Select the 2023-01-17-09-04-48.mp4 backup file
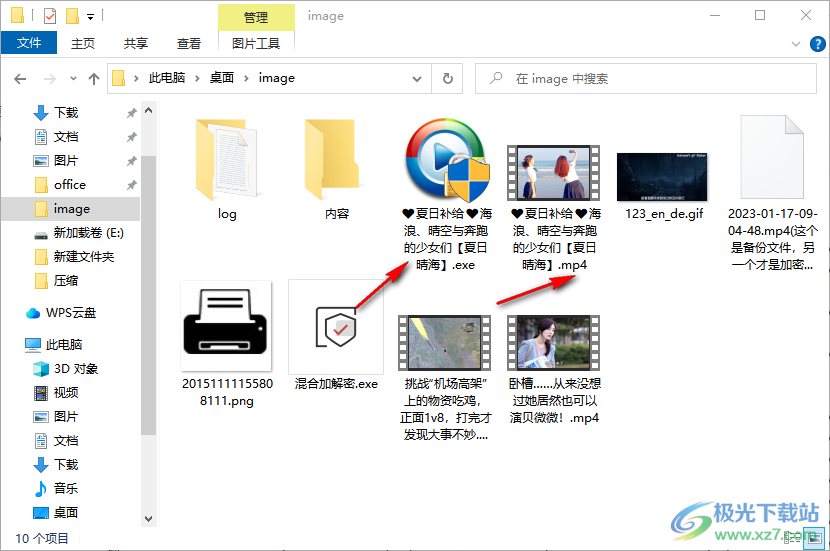The image size is (830, 551). coord(772,194)
